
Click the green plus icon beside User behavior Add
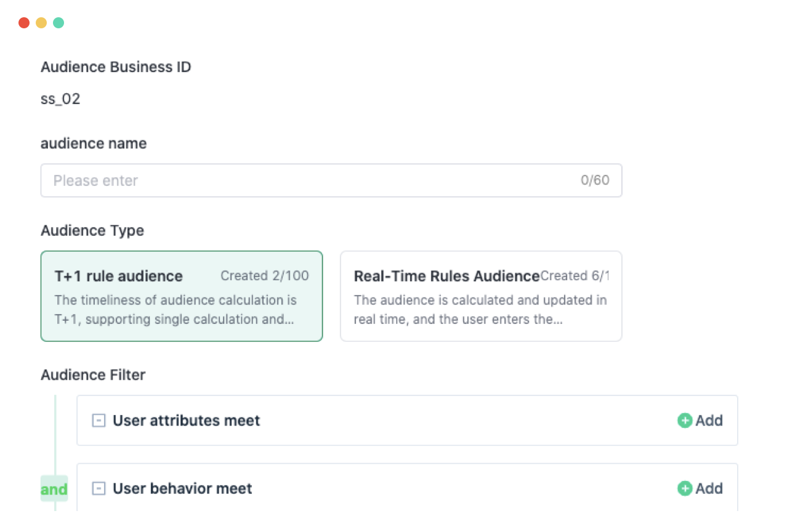(x=684, y=488)
